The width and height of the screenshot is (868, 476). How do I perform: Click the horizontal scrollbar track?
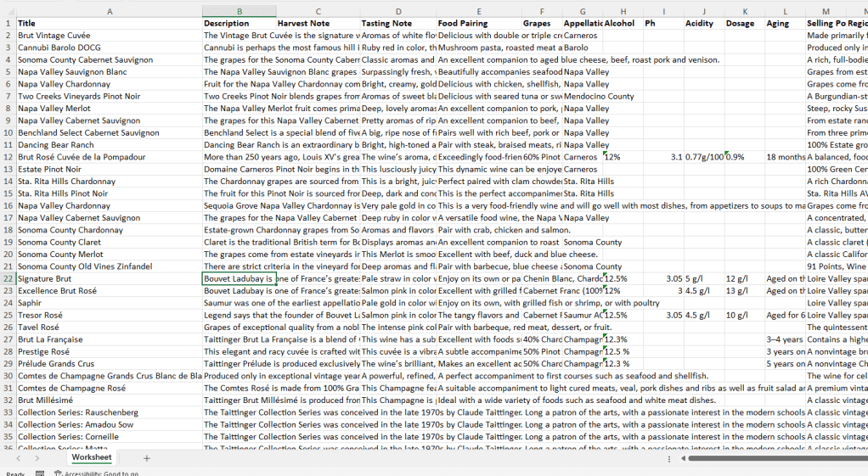tap(773, 458)
